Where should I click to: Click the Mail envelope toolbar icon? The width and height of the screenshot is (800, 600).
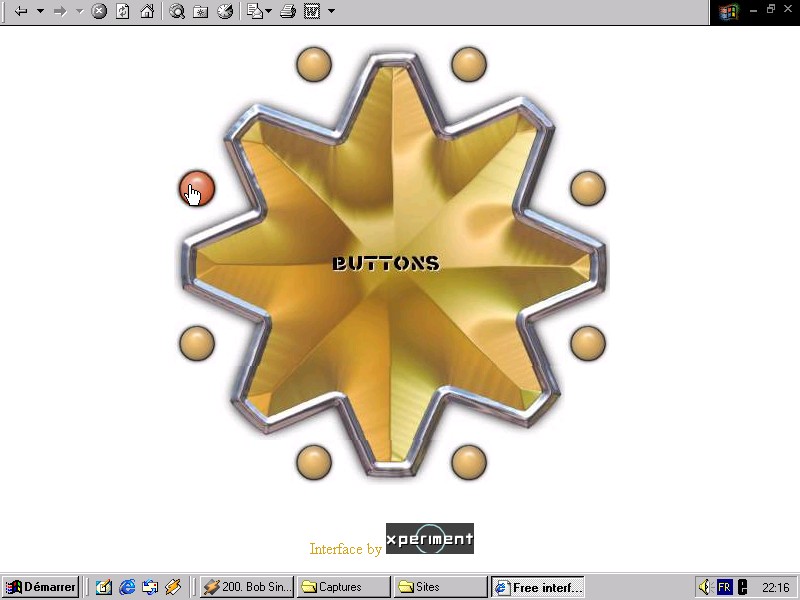point(254,11)
